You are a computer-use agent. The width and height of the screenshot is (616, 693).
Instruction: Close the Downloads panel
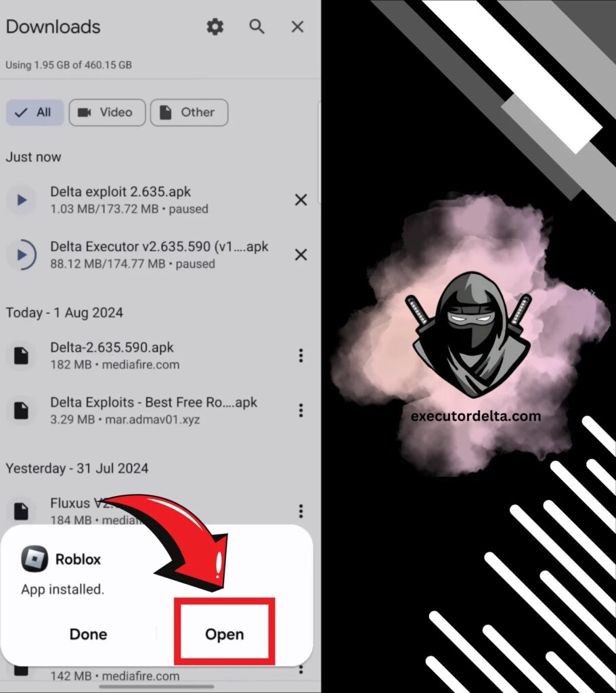pos(297,27)
